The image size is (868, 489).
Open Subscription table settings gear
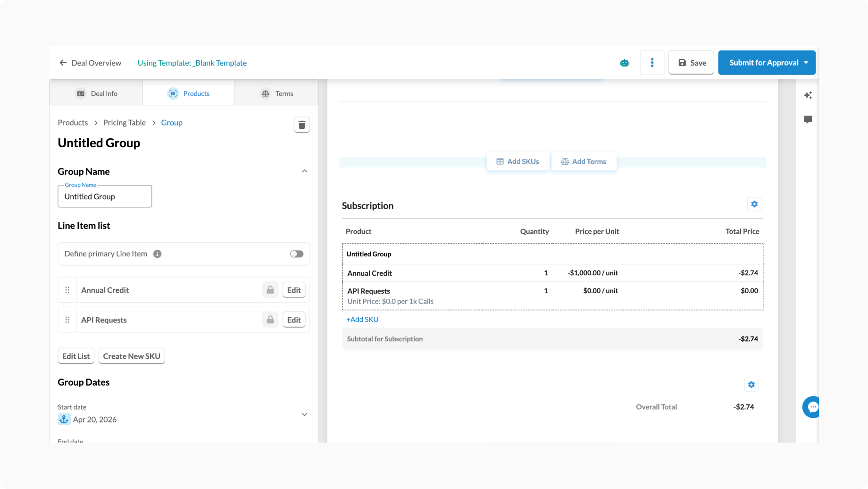[x=754, y=204]
